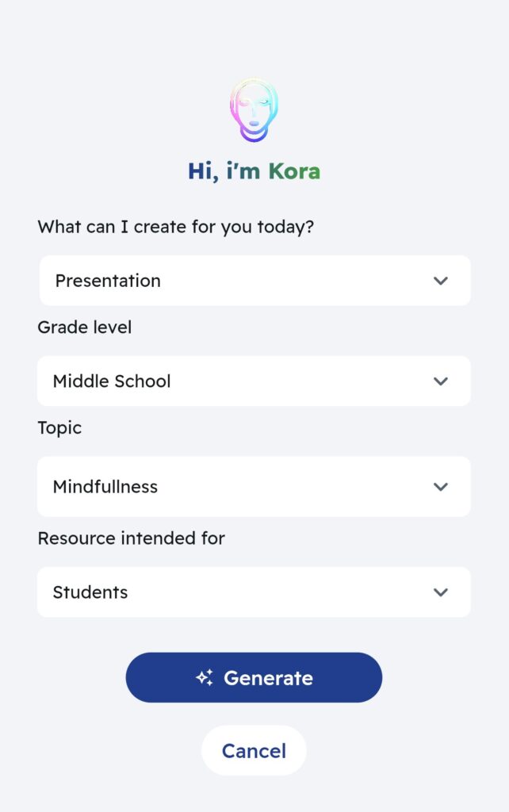This screenshot has height=812, width=509.
Task: Click the Kora face avatar icon
Action: coord(254,110)
